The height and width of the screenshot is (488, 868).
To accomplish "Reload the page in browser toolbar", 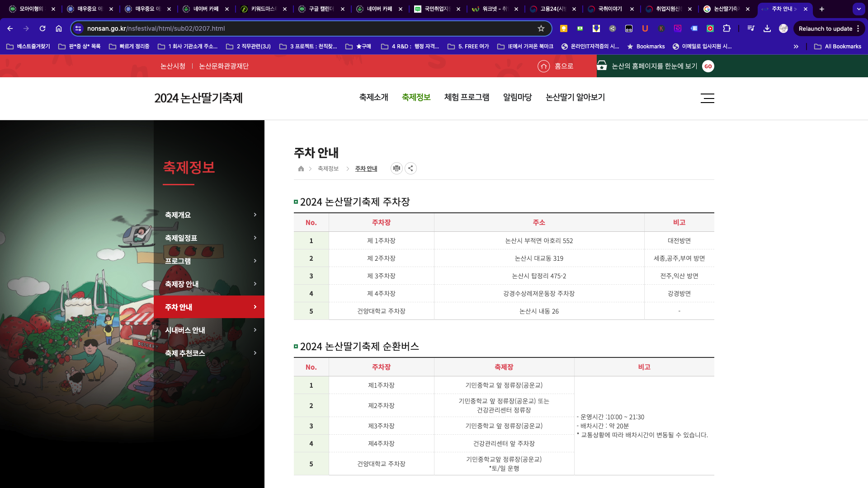I will point(42,28).
